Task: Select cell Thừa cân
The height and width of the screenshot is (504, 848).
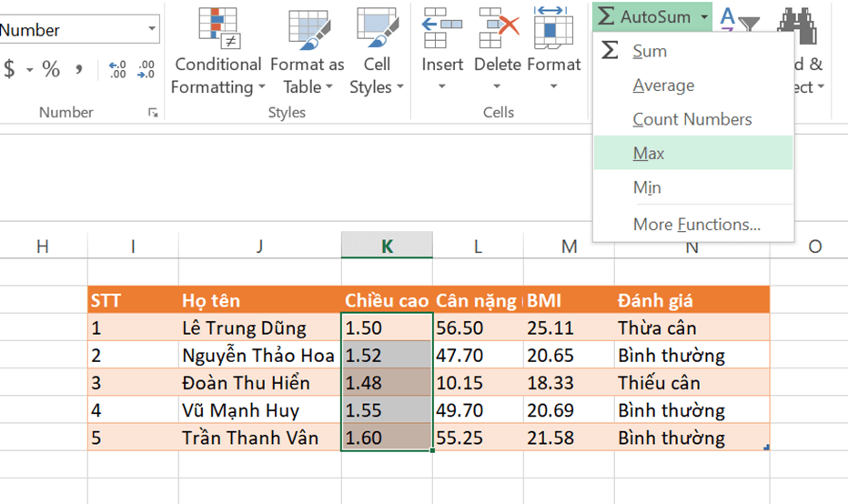Action: pyautogui.click(x=692, y=328)
